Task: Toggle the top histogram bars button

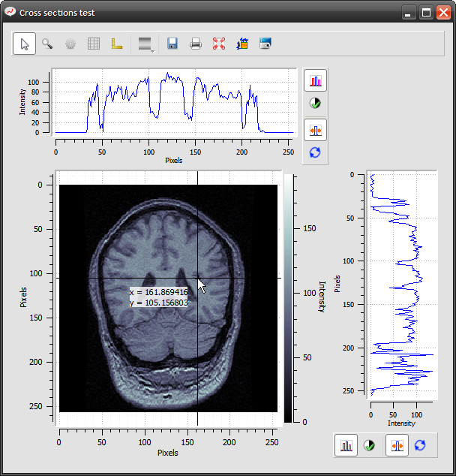Action: [x=315, y=80]
